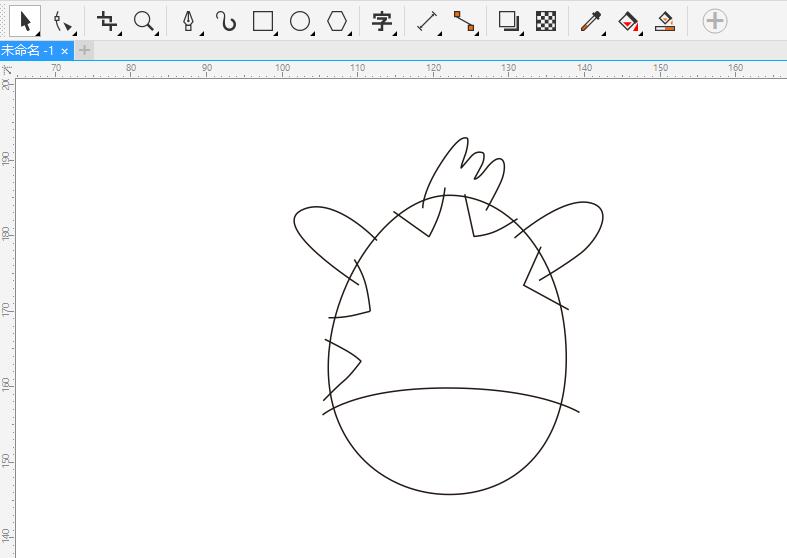Select the Color Eyedropper tool

(x=591, y=22)
